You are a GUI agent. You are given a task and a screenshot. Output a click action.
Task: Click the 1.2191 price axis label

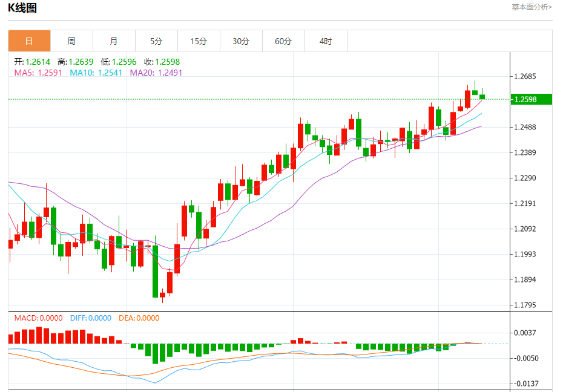pos(525,204)
